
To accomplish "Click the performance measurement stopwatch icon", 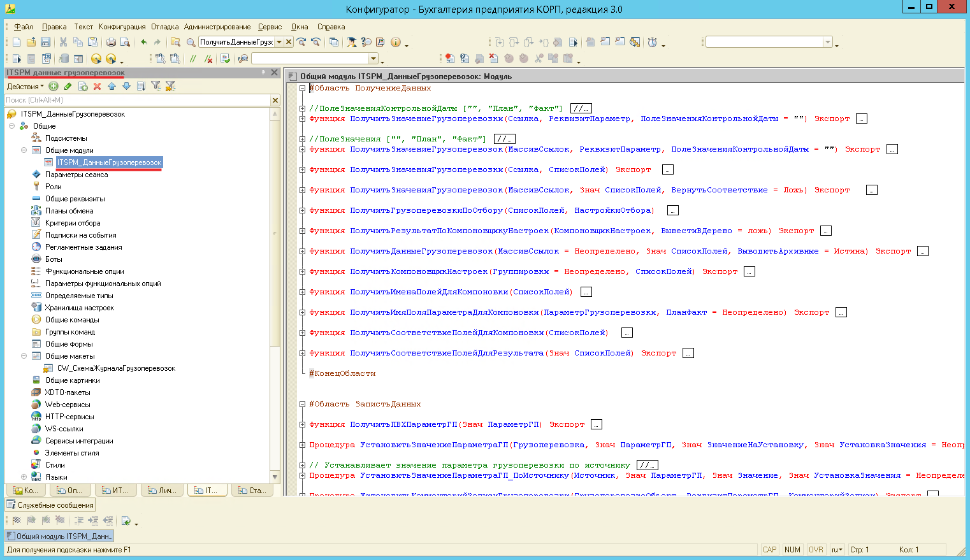I will 652,42.
